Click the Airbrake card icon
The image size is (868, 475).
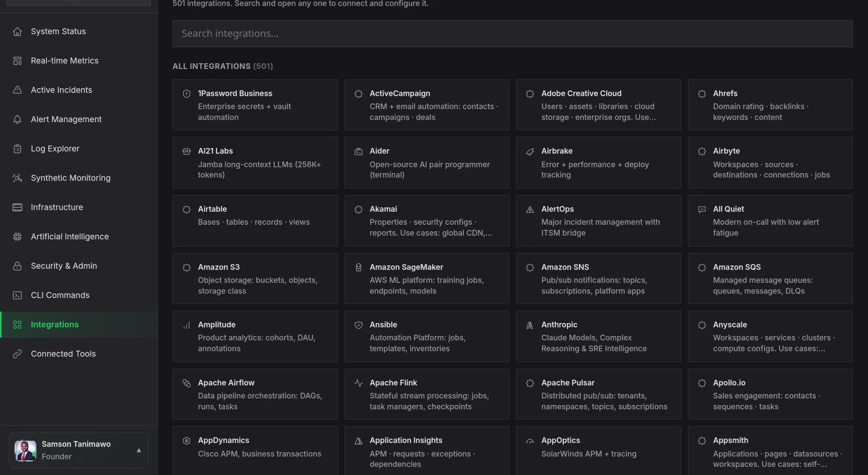(530, 151)
